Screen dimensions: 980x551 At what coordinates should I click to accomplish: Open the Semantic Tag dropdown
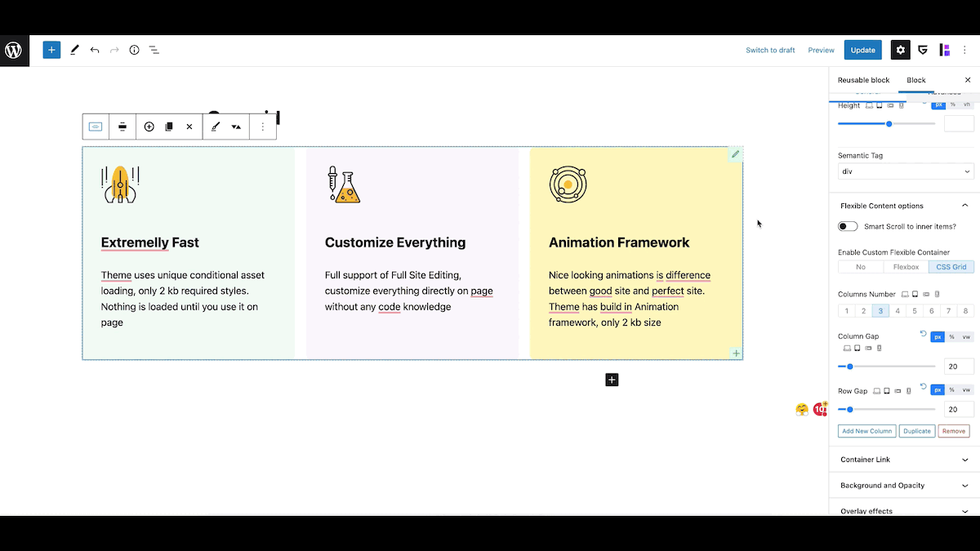(x=905, y=171)
